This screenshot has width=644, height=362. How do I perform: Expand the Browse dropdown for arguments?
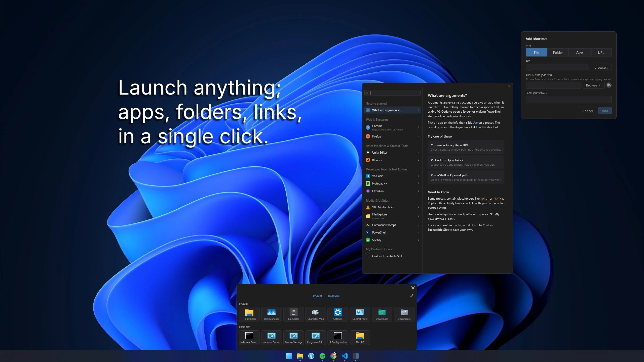(x=593, y=85)
